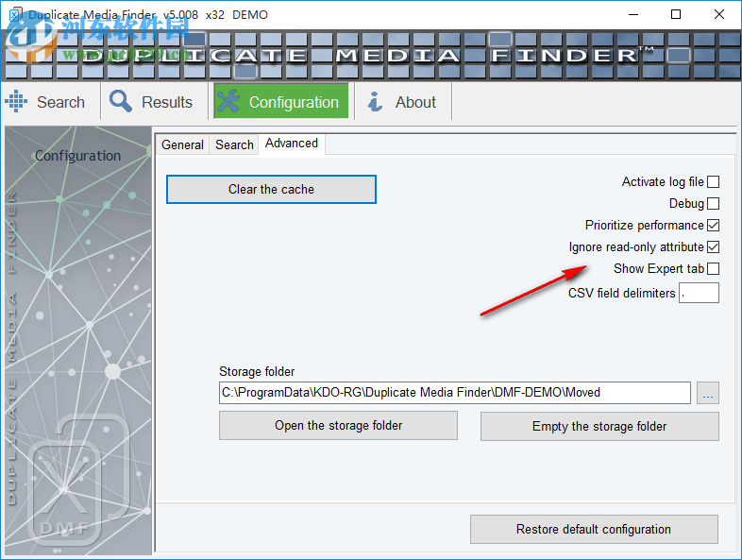
Task: Click the dotted grid icon beside Search
Action: (x=16, y=101)
